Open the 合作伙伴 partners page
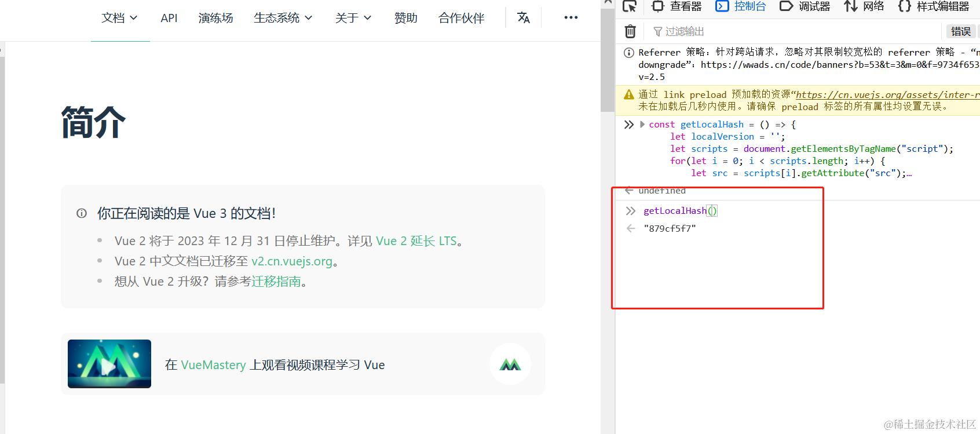The width and height of the screenshot is (980, 434). [x=461, y=18]
